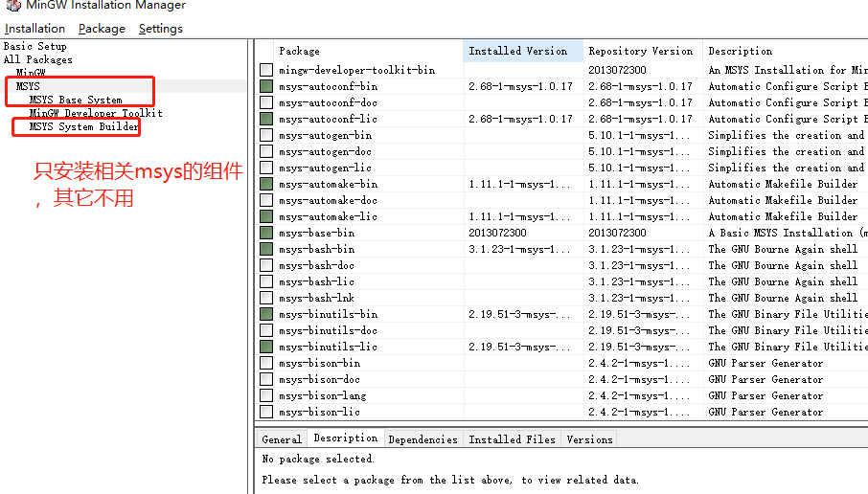Screen dimensions: 868x494
Task: Click 'An MSYS Installation for' description cell
Action: pyautogui.click(x=788, y=70)
